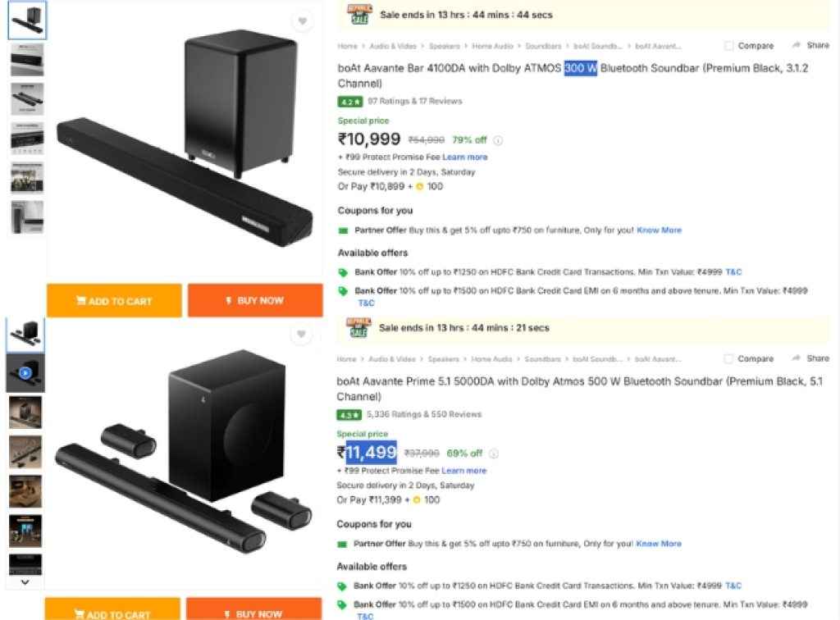This screenshot has width=840, height=620.
Task: Play the Aavante Prime product video
Action: (x=26, y=371)
